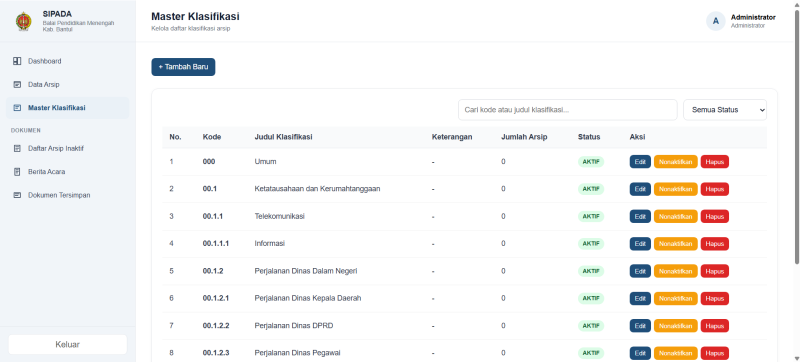This screenshot has width=800, height=362.
Task: Edit Perjalanan Dinas Dalam Negeri
Action: [640, 271]
